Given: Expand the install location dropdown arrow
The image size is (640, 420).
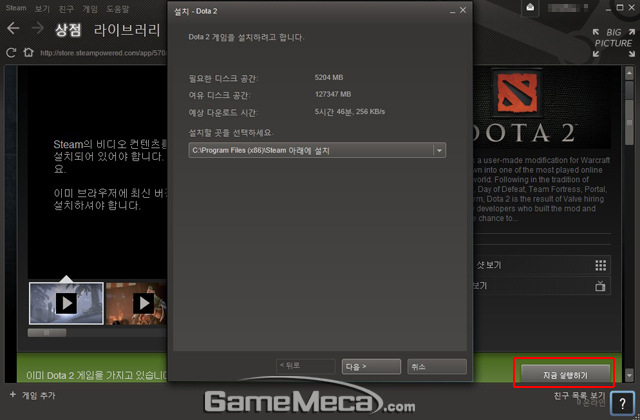Looking at the screenshot, I should [x=439, y=150].
